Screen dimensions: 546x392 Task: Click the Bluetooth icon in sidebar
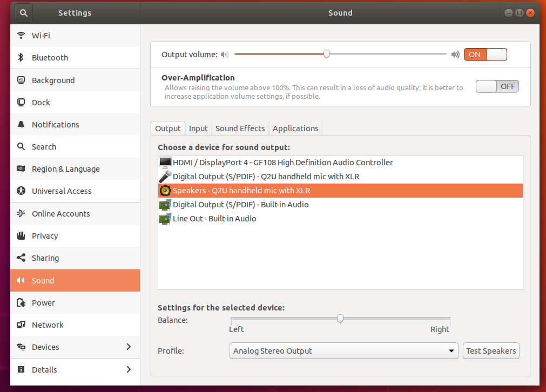click(x=21, y=58)
